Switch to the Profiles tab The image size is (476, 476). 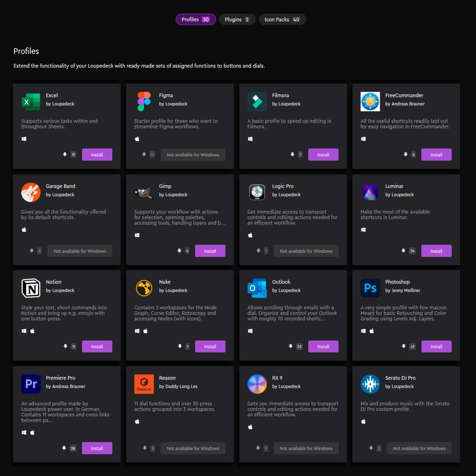(196, 19)
